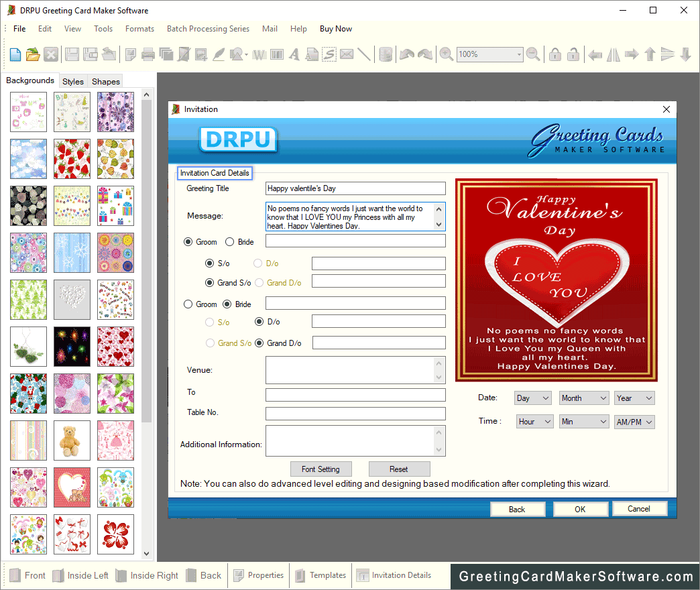The height and width of the screenshot is (590, 700).
Task: Open the 100% zoom level combo box
Action: 489,54
